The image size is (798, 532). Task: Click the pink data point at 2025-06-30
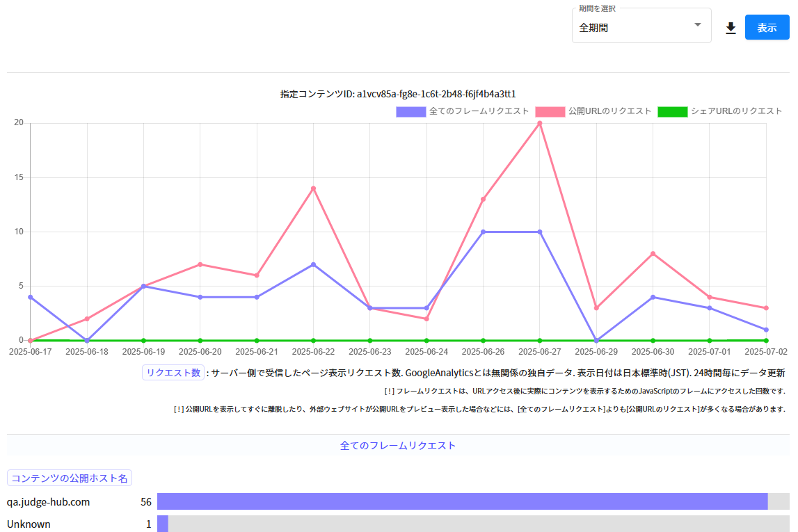pos(653,254)
